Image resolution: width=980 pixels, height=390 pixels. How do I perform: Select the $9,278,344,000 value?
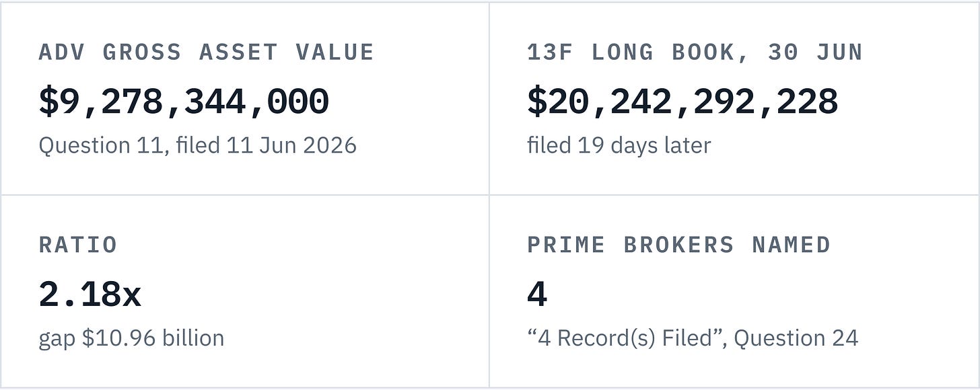tap(184, 102)
